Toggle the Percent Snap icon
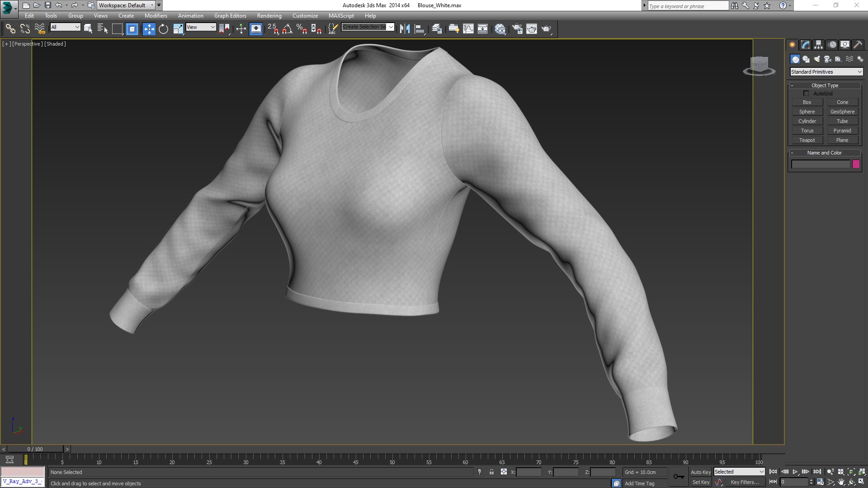The width and height of the screenshot is (868, 488). [302, 29]
